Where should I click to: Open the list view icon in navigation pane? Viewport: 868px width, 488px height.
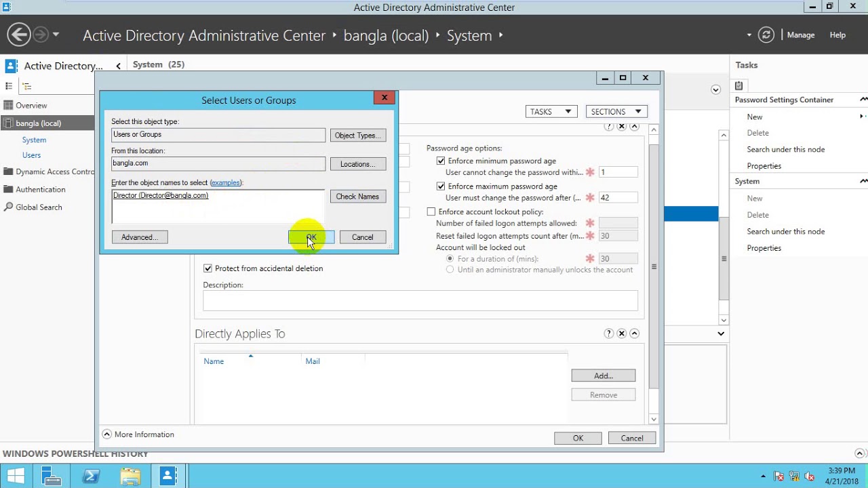click(9, 86)
